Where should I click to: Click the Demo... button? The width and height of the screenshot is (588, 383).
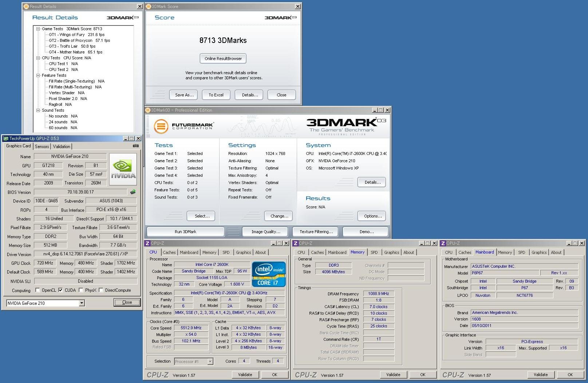pos(366,232)
